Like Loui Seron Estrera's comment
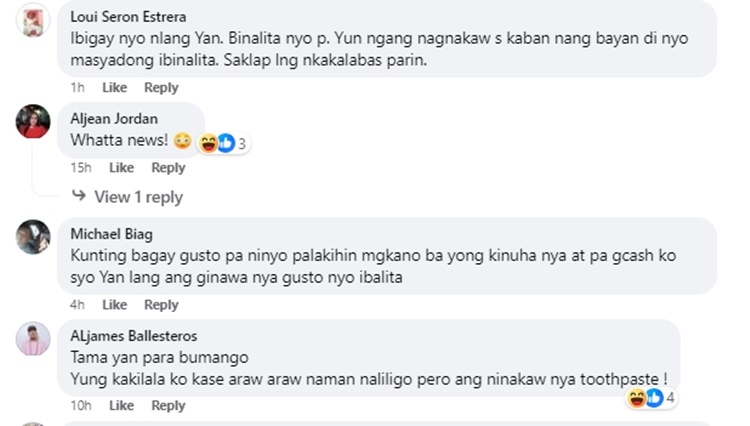This screenshot has height=426, width=750. (x=114, y=87)
